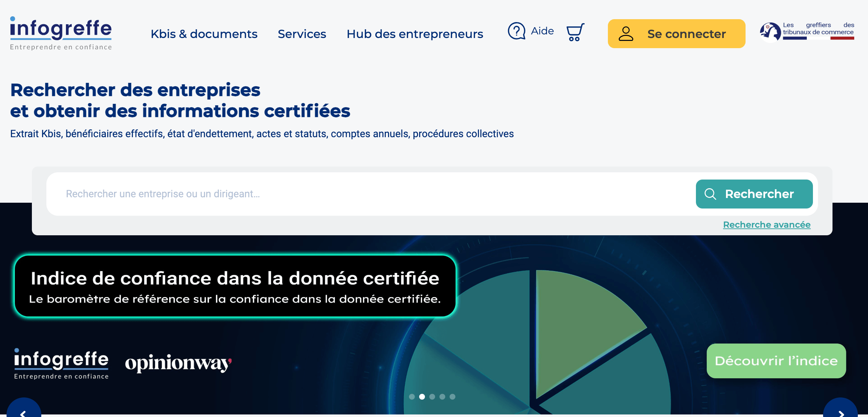Open the Recherche avancée link
868x417 pixels.
point(767,225)
